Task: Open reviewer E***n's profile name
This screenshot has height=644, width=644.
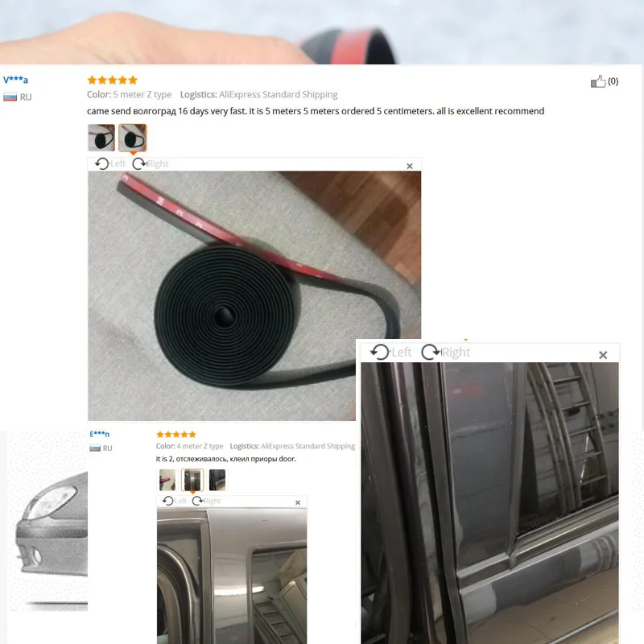Action: tap(99, 434)
